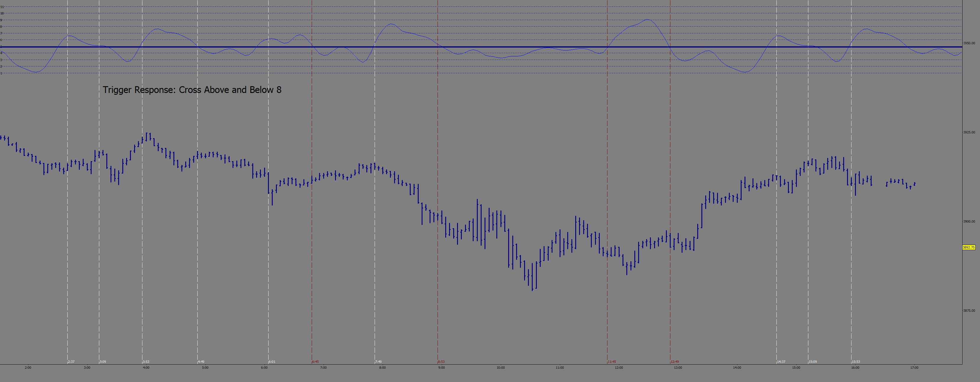Click oscillator scale label 8
The width and height of the screenshot is (980, 382).
pyautogui.click(x=1, y=27)
